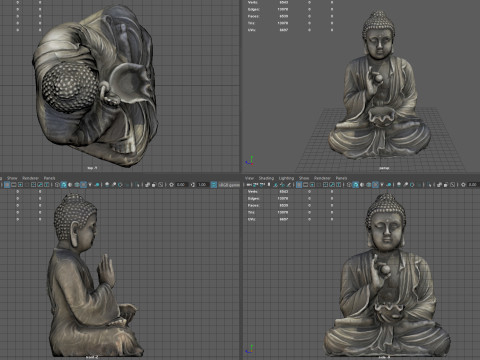This screenshot has height=360, width=480.
Task: Toggle X-ray active components in side view
Action: (x=154, y=185)
